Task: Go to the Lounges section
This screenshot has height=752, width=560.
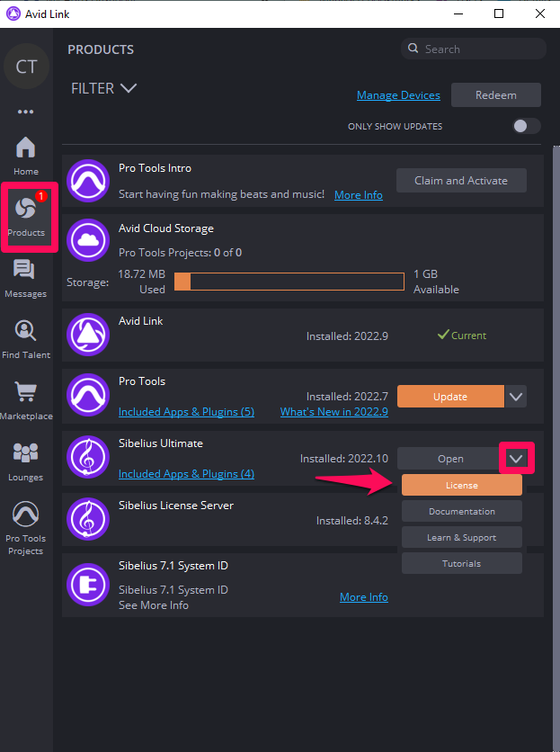Action: [26, 461]
